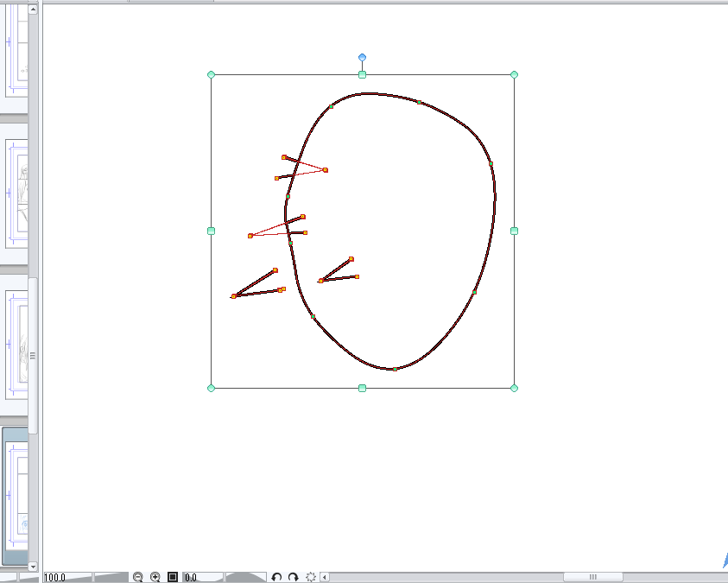
Task: Rotate canvas right with clockwise arrow
Action: (x=294, y=577)
